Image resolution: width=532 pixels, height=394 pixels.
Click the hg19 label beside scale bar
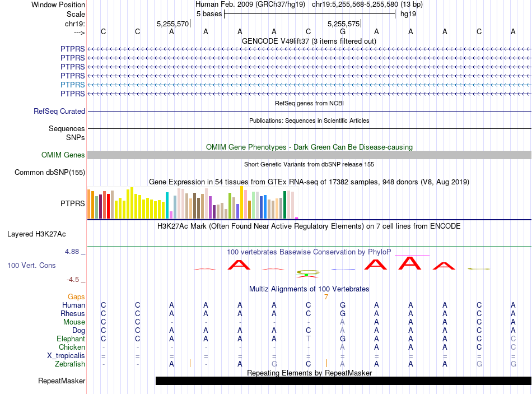coord(408,14)
